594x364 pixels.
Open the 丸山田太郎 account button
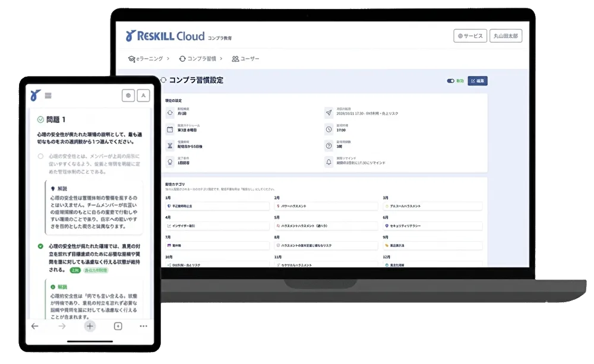pos(505,36)
